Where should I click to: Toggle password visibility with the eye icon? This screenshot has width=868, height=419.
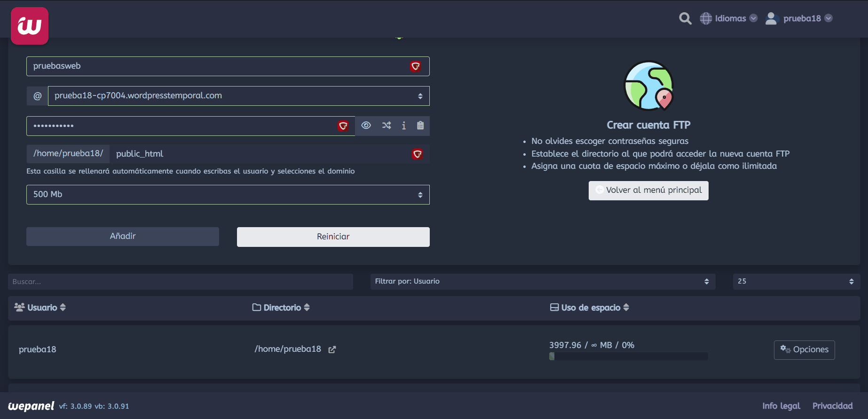pyautogui.click(x=366, y=126)
